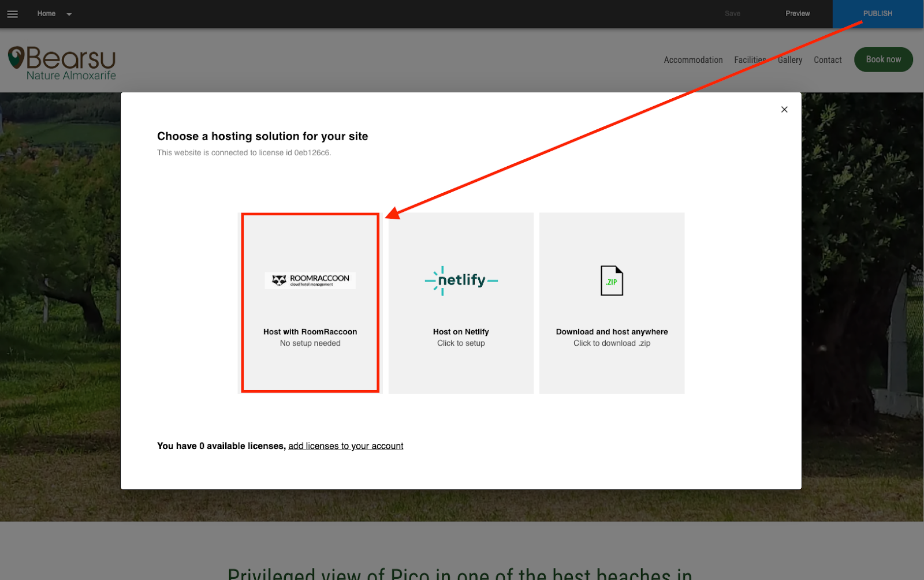
Task: Open Contact nav item
Action: pyautogui.click(x=828, y=60)
